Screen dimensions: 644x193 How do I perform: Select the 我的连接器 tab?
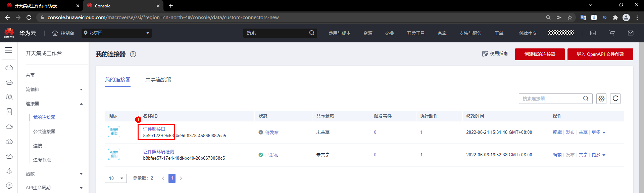pos(117,80)
